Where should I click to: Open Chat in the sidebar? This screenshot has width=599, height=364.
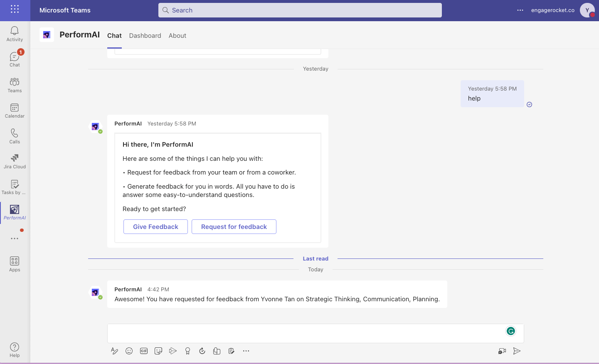pyautogui.click(x=15, y=59)
